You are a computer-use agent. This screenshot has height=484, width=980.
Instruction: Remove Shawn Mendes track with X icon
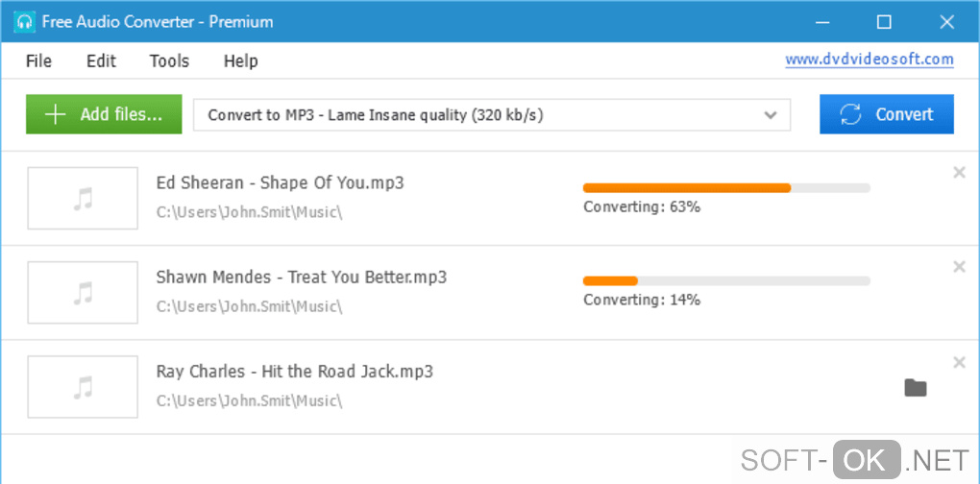pos(958,267)
